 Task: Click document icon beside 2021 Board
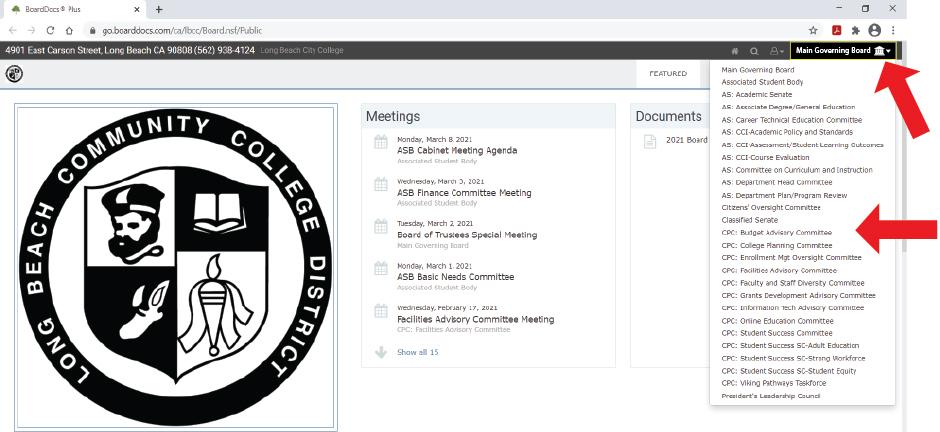point(650,141)
